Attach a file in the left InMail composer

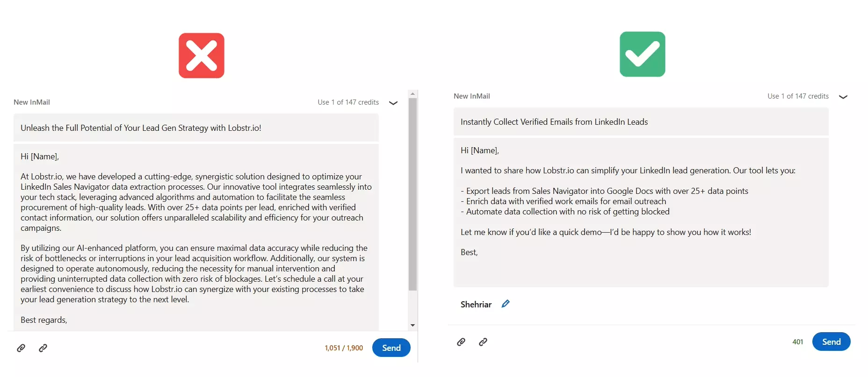click(21, 348)
